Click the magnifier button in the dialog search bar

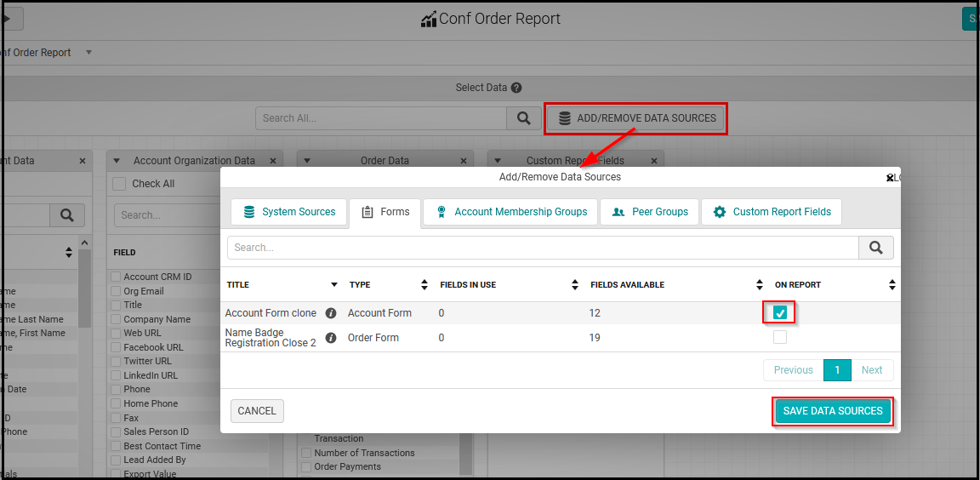875,248
